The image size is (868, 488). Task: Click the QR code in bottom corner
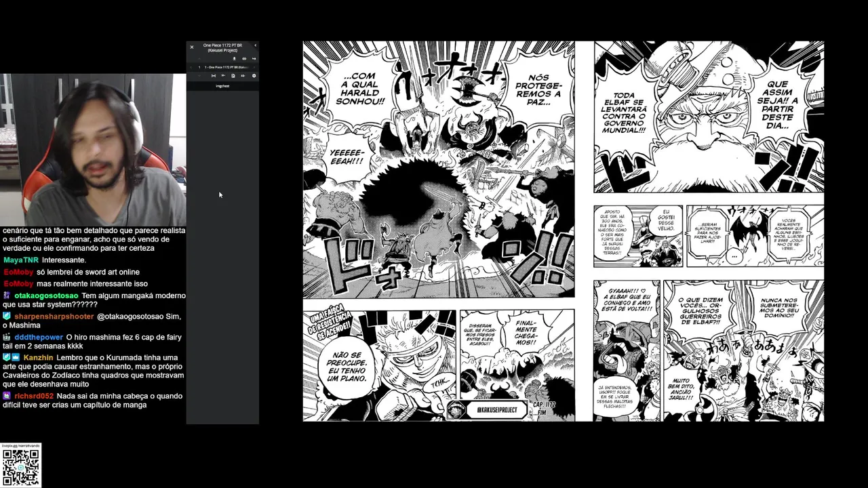[21, 468]
